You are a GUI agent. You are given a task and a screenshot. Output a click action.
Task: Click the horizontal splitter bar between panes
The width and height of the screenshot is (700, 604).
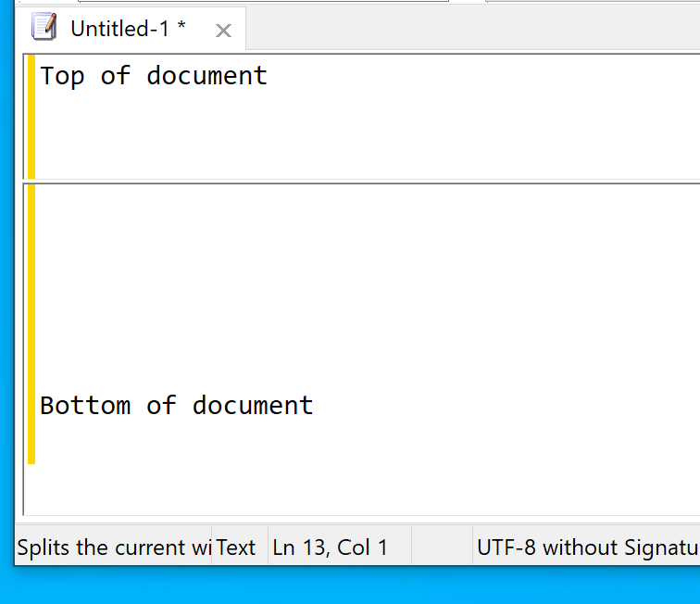[362, 181]
